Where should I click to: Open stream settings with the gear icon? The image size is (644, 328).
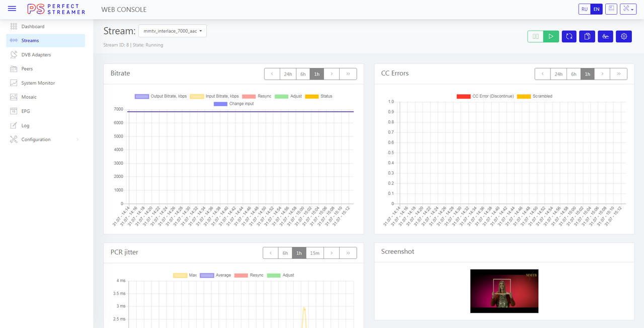(x=624, y=36)
